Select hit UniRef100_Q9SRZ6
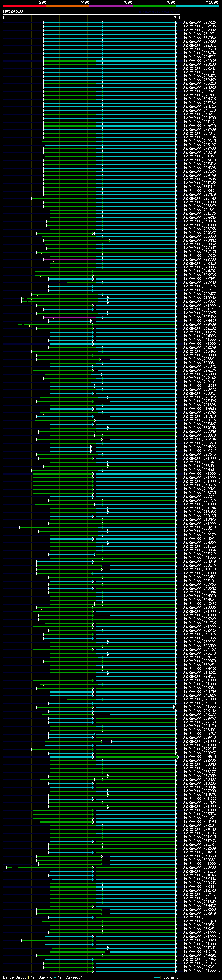The image size is (222, 980). click(199, 23)
